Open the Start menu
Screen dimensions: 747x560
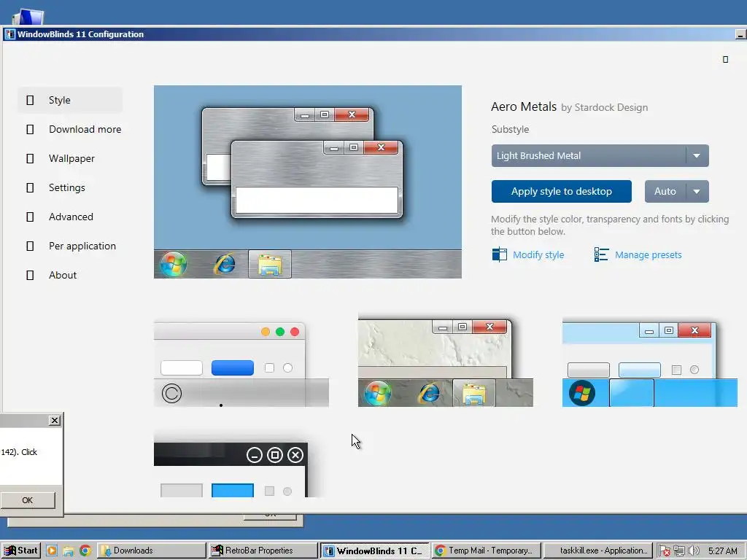[x=20, y=551]
